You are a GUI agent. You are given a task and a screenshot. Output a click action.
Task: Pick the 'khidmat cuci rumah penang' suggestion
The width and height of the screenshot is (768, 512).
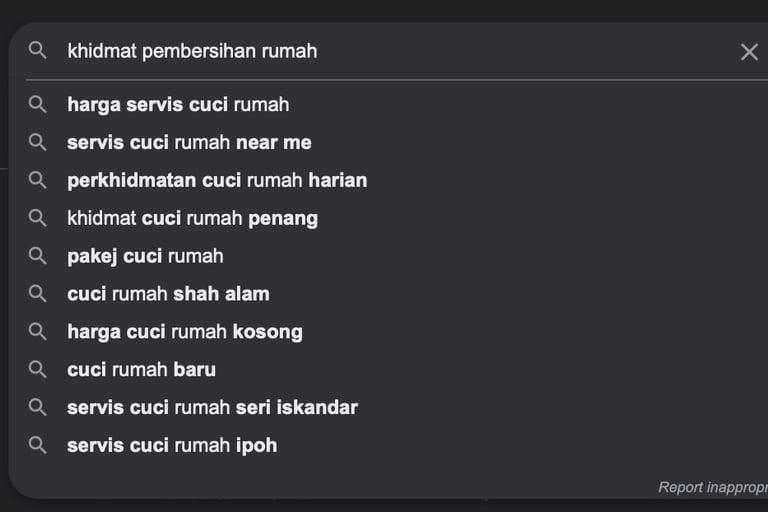(x=192, y=218)
